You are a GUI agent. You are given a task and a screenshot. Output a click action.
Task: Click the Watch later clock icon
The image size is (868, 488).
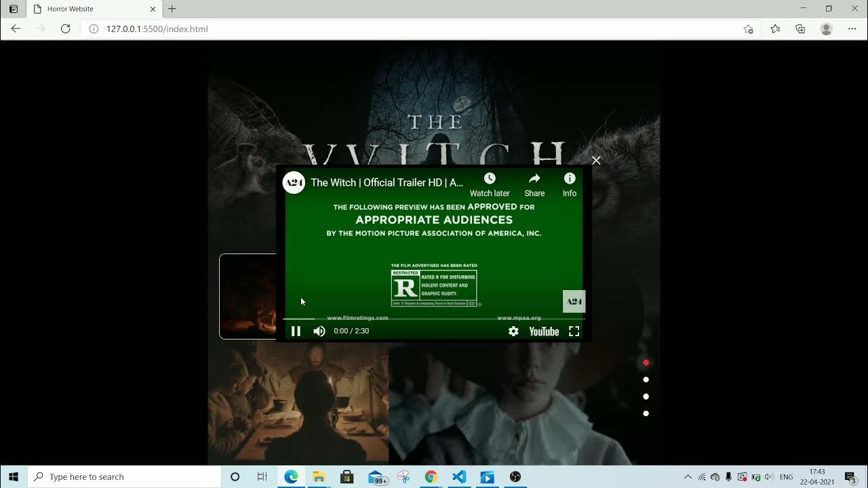tap(490, 178)
